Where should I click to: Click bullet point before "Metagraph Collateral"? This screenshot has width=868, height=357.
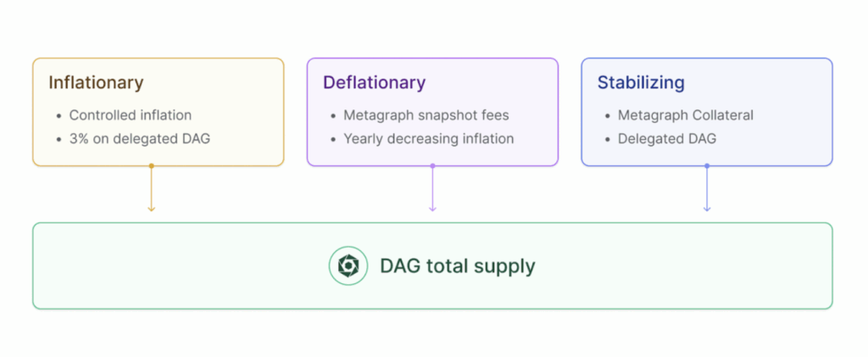tap(607, 116)
